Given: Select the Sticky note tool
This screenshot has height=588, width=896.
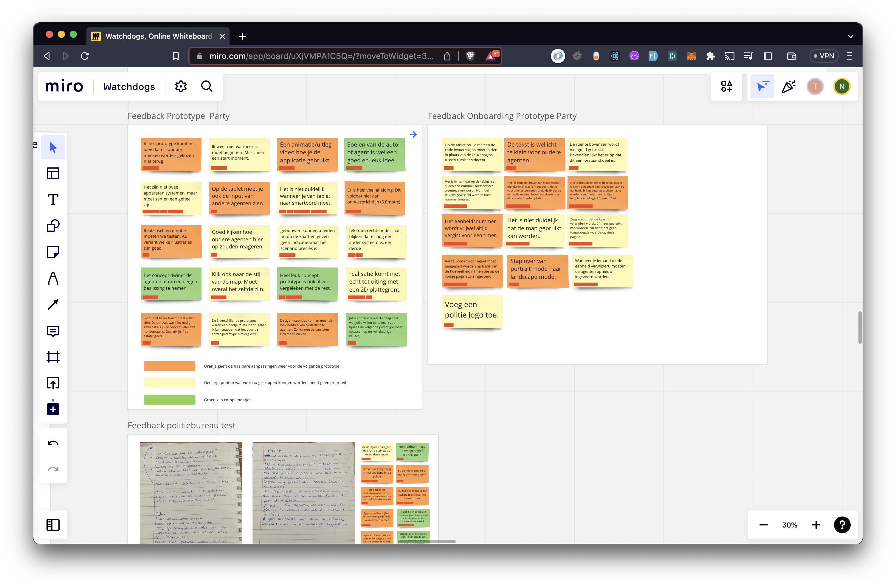Looking at the screenshot, I should [x=53, y=252].
